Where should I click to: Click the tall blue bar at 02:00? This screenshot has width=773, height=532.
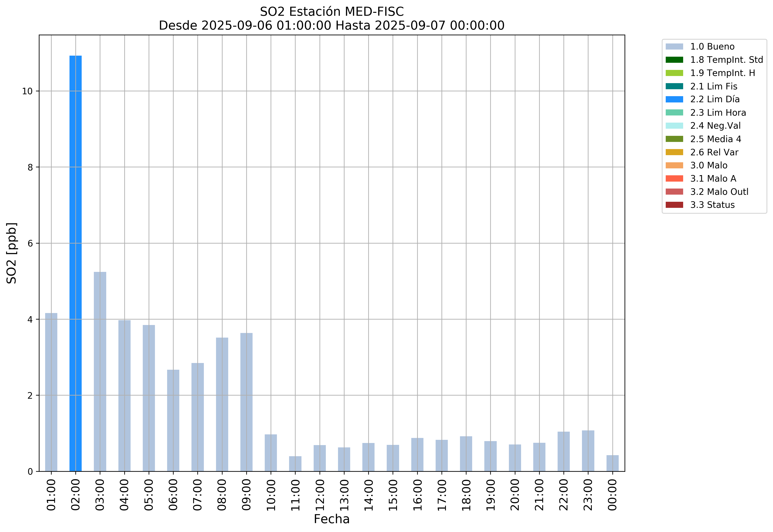click(75, 263)
